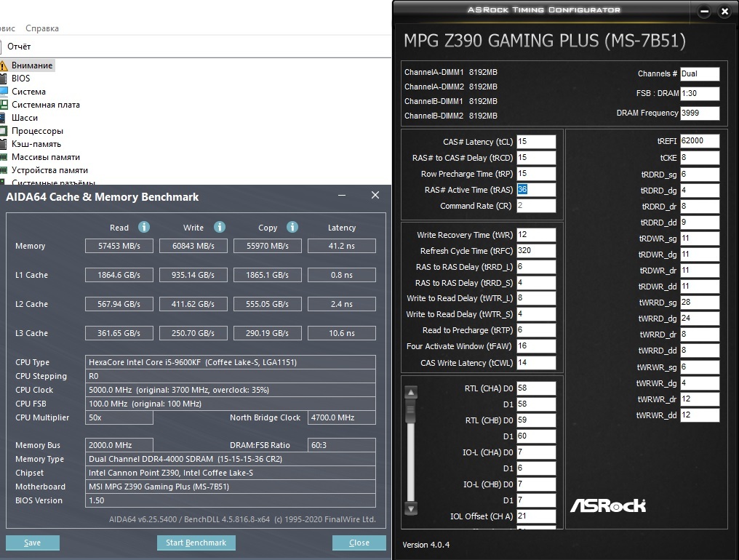The height and width of the screenshot is (560, 739).
Task: Select Внимание in the tree
Action: point(32,65)
